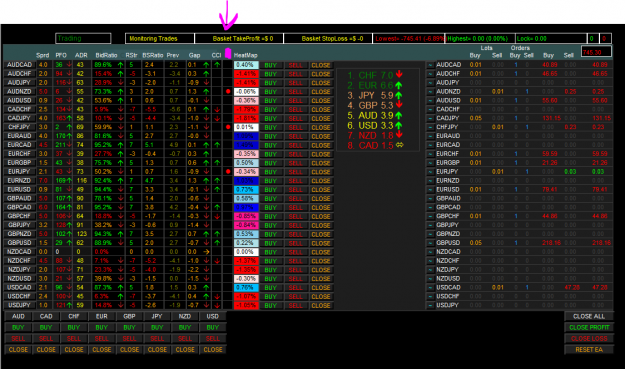Click the Lock value field
625x369 pixels.
(551, 39)
